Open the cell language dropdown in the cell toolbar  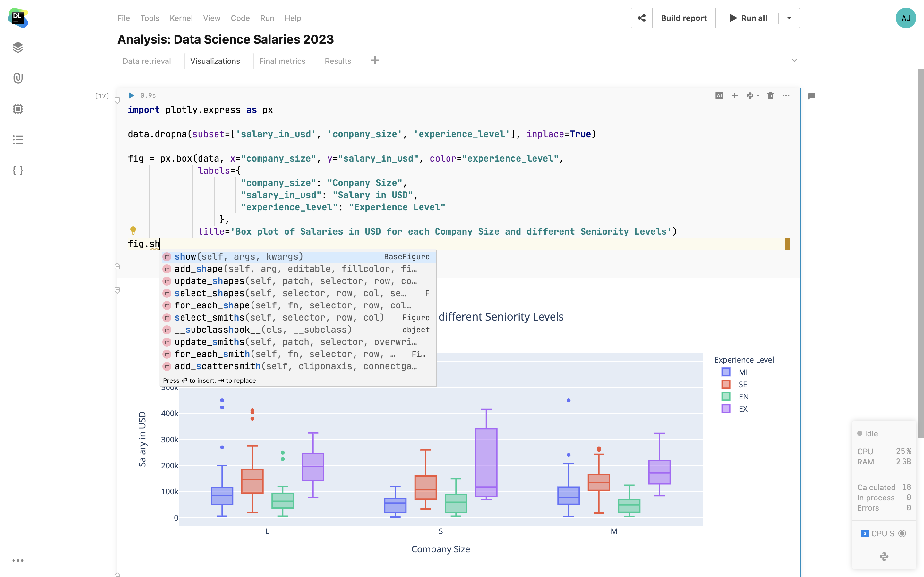[x=753, y=96]
